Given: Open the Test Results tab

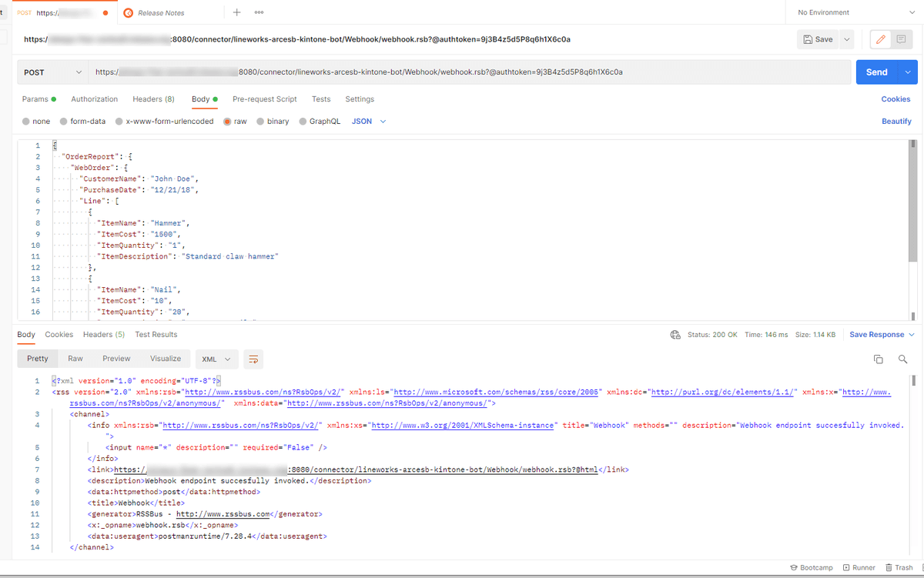Looking at the screenshot, I should pos(156,335).
